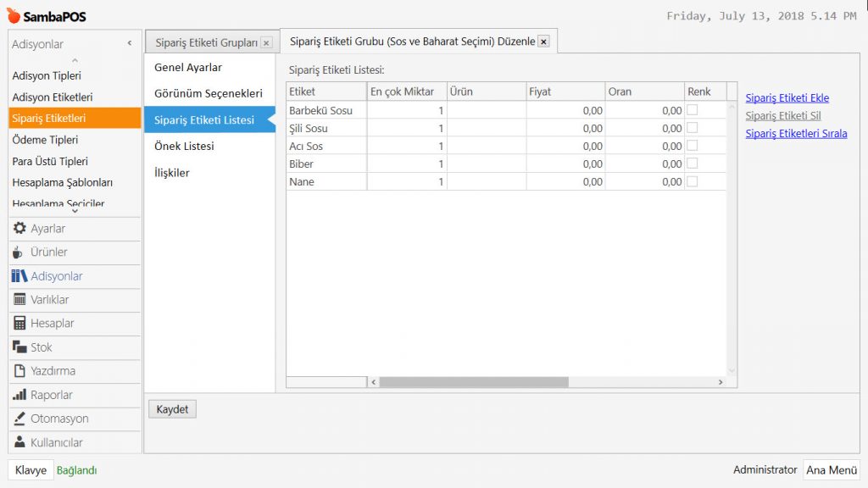Open Yazdırma via its document icon
868x488 pixels.
click(19, 371)
